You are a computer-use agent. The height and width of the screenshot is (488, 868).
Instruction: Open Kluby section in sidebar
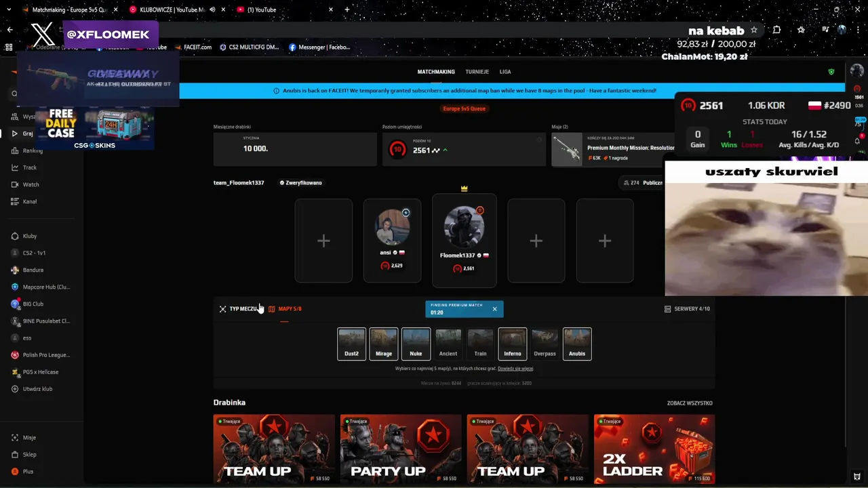(x=30, y=236)
